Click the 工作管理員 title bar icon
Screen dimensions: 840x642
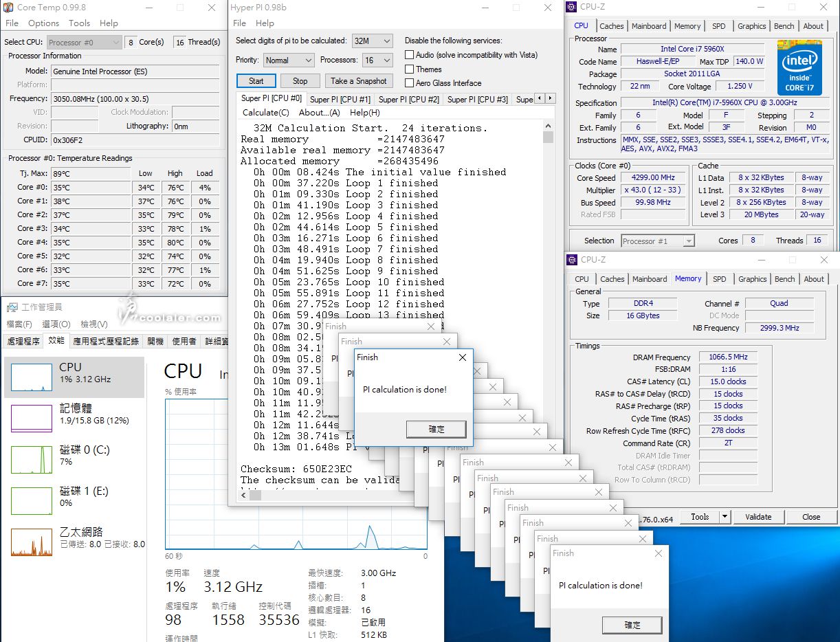point(11,307)
